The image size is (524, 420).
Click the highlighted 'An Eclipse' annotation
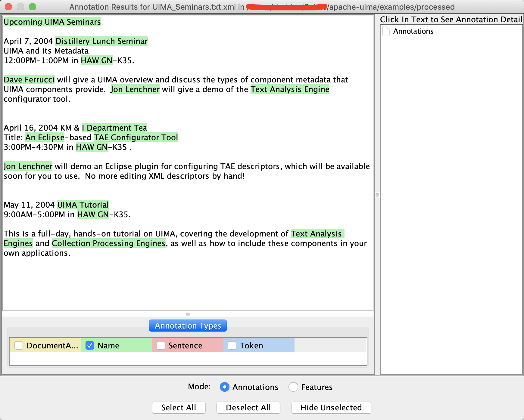click(45, 137)
